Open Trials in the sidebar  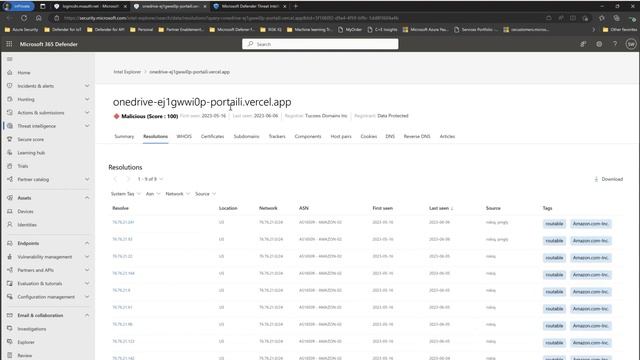tap(23, 166)
